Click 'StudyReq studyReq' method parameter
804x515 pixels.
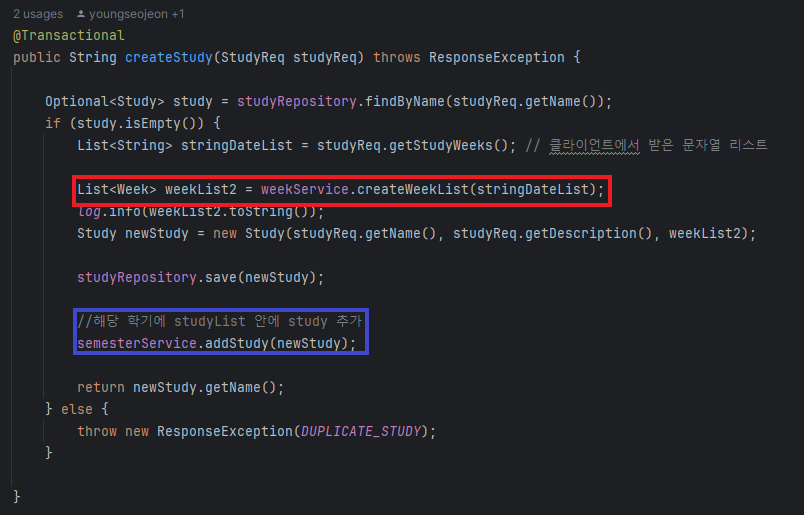pos(289,57)
